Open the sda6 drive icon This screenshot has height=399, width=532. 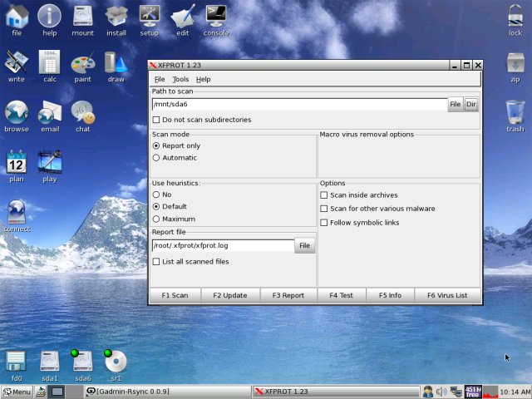coord(82,362)
